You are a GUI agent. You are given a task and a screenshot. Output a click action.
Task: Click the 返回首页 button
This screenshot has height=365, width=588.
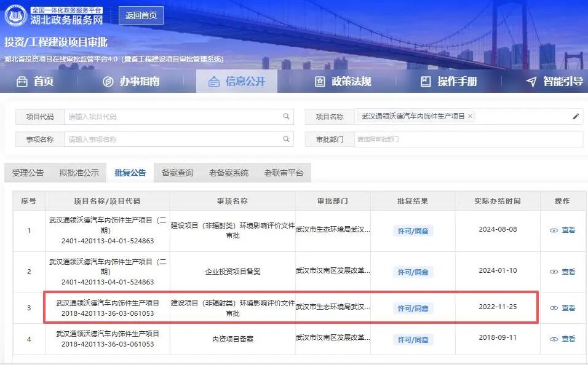[x=141, y=15]
